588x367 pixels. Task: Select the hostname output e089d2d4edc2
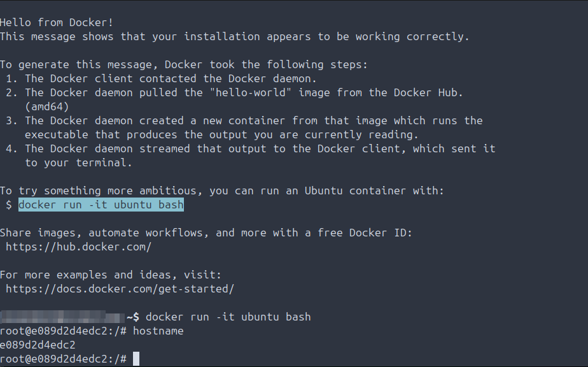[38, 345]
